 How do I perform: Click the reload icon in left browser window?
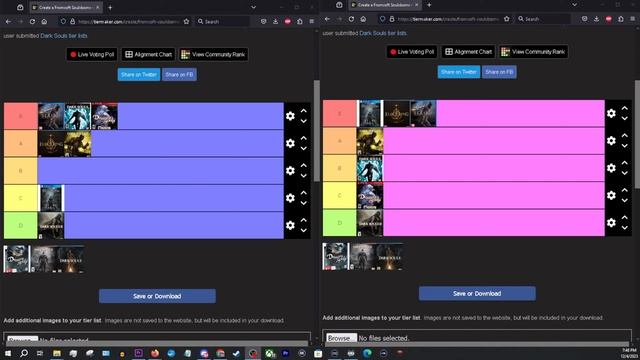(x=32, y=21)
